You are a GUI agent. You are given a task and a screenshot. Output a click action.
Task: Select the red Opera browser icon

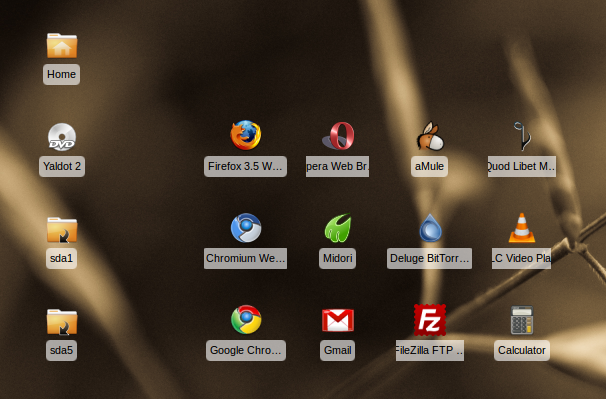(x=338, y=136)
